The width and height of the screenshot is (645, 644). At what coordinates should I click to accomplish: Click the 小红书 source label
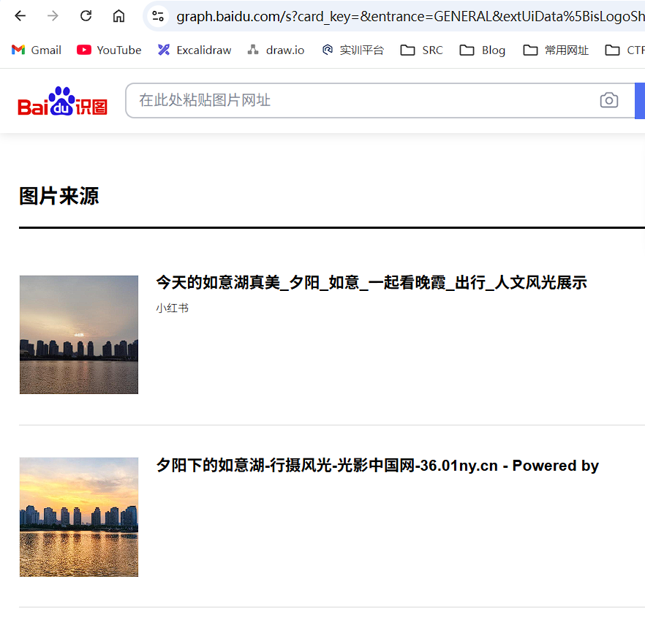pyautogui.click(x=173, y=308)
